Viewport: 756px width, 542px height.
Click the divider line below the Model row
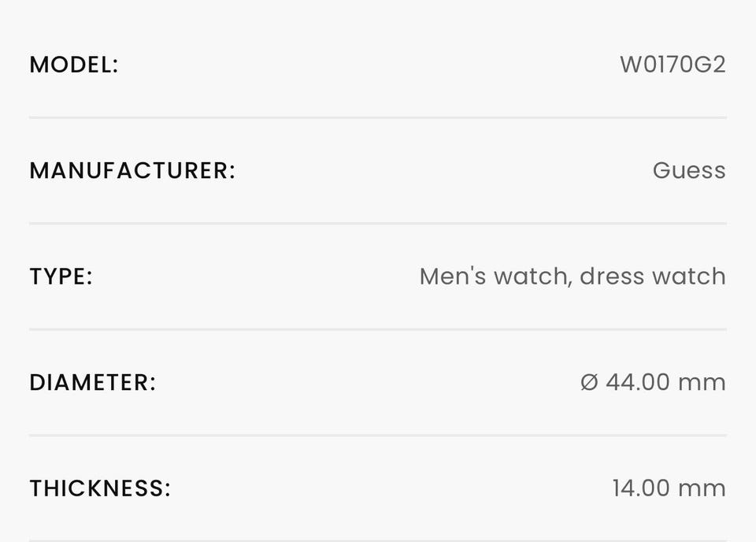point(378,117)
